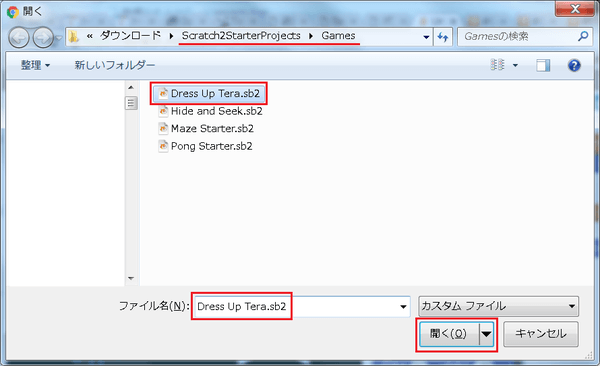This screenshot has height=366, width=600.
Task: Expand the arrow after Scratch2StarterProjects breadcrumb
Action: pyautogui.click(x=311, y=36)
